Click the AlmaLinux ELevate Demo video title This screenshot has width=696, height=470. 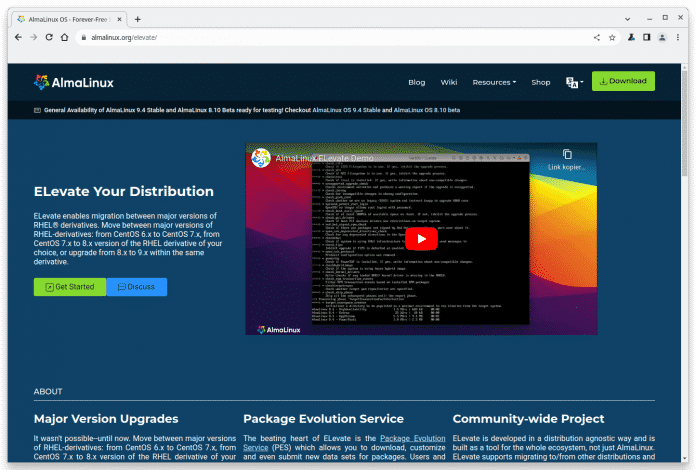pos(324,158)
